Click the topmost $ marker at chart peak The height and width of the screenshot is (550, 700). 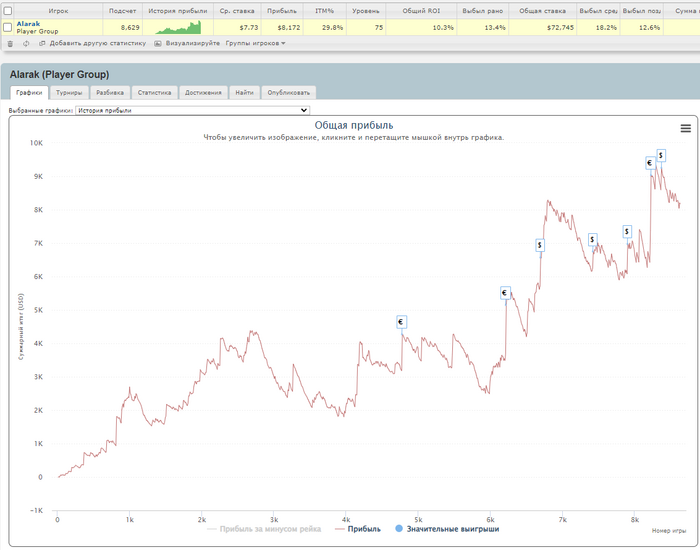click(x=661, y=155)
